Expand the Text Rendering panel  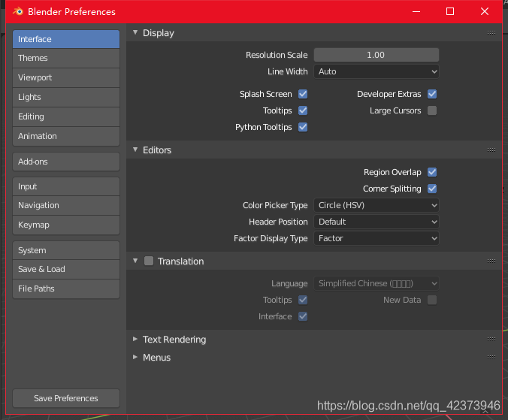click(x=135, y=340)
